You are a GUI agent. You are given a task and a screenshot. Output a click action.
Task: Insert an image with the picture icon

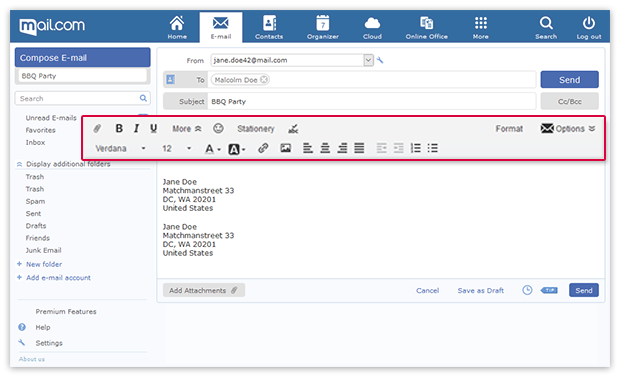[x=285, y=148]
